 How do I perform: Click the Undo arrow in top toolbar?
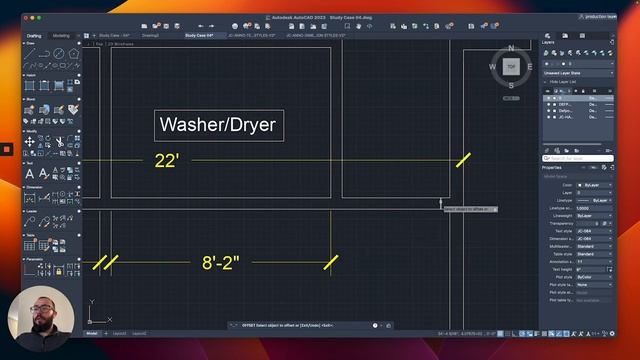[200, 26]
